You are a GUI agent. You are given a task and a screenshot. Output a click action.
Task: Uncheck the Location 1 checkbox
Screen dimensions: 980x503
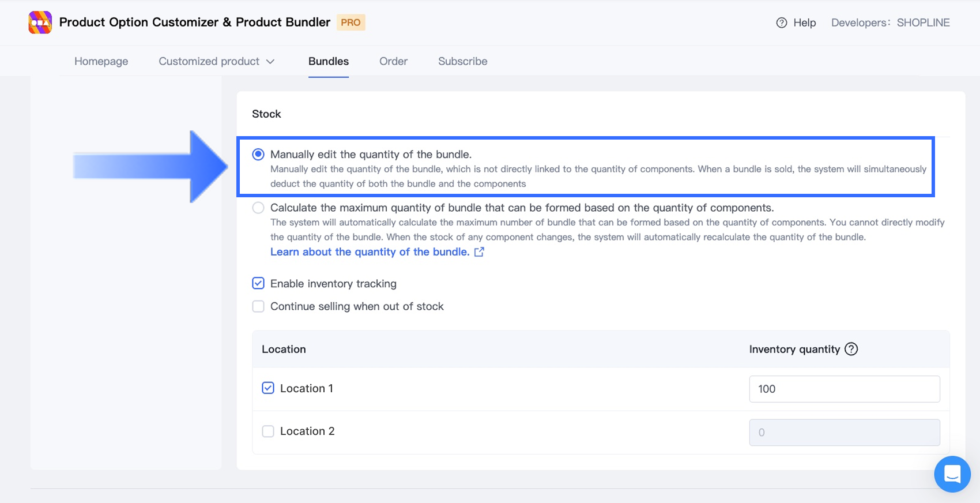tap(268, 388)
